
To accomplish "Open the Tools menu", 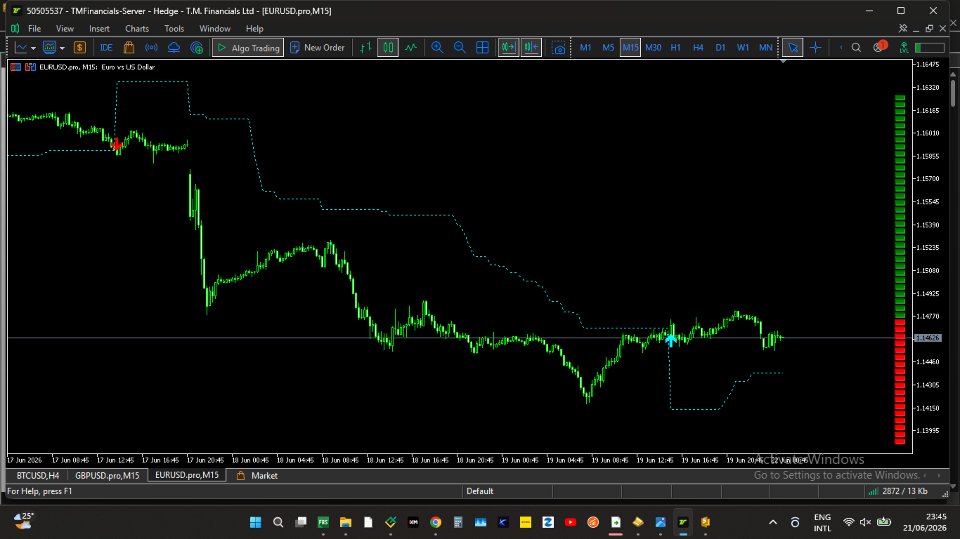I will pos(174,28).
